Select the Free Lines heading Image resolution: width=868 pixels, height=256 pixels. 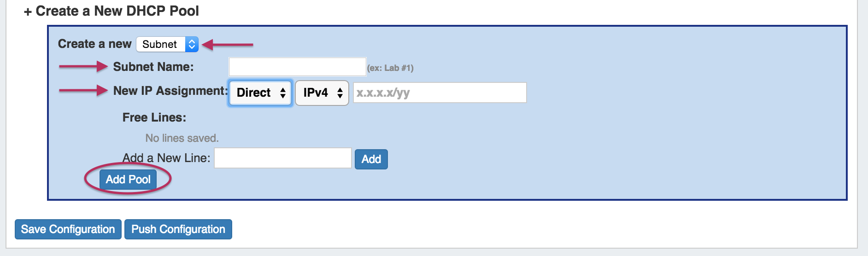coord(154,117)
